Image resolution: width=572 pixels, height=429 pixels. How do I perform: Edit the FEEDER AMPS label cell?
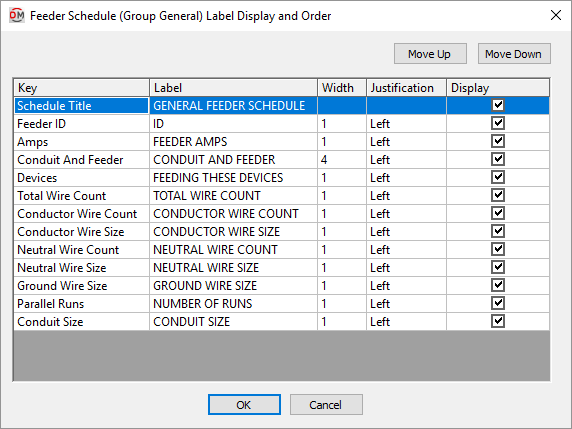coord(233,142)
